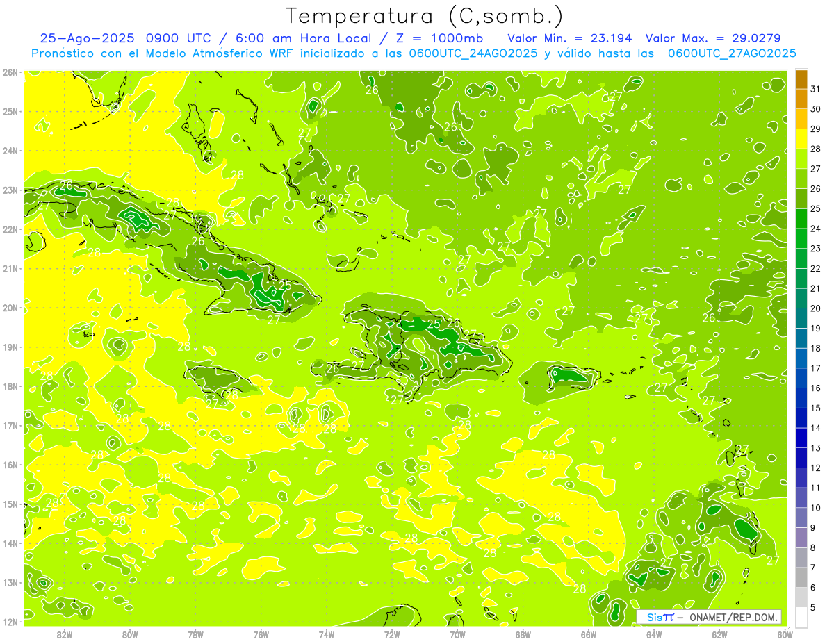Click the '19N' latitude axis label
Viewport: 834px width, 644px height.
tap(10, 347)
